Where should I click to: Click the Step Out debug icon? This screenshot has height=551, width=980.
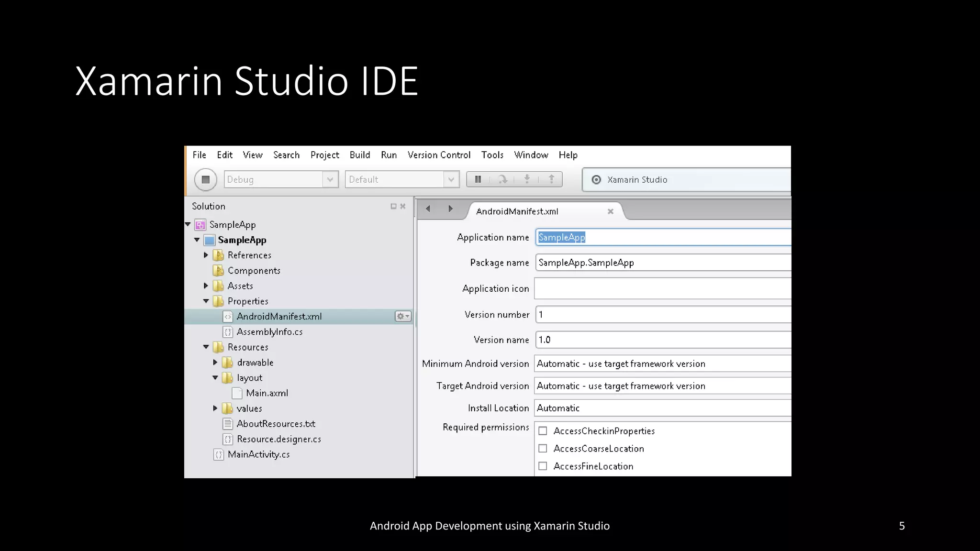tap(551, 179)
